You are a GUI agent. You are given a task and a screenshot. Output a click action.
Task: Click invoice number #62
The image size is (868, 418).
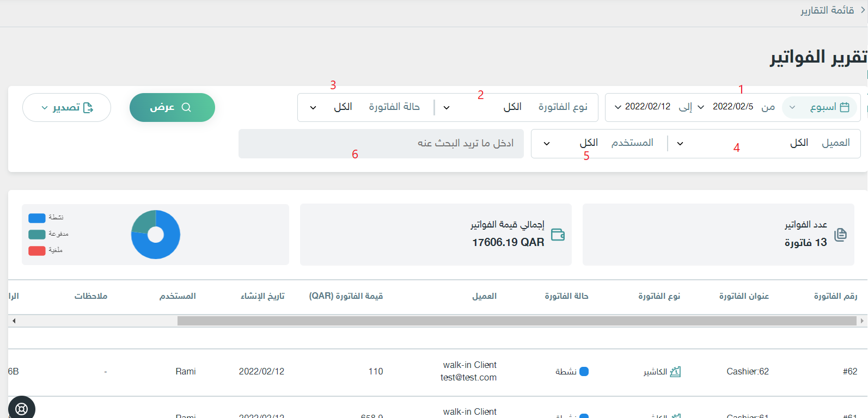click(850, 372)
